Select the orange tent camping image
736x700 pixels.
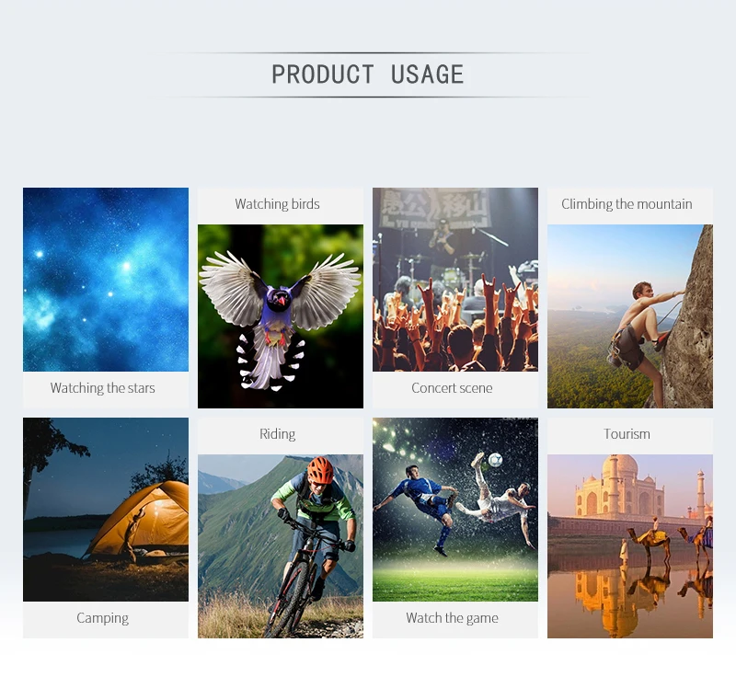[x=106, y=510]
